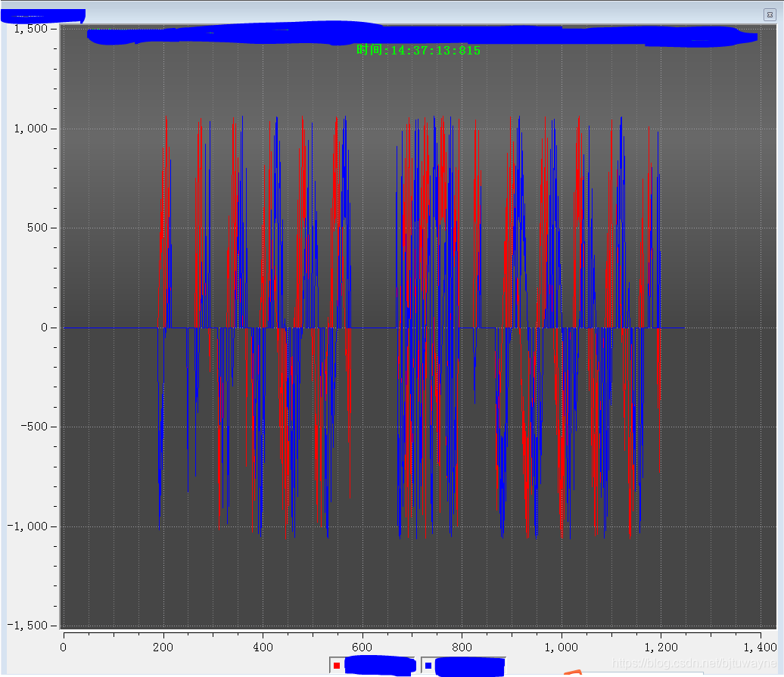Select the -500 vertical axis label
This screenshot has width=784, height=677.
35,427
